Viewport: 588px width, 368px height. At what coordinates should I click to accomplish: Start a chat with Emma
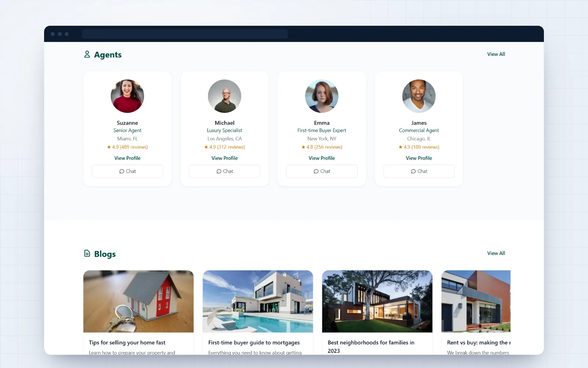322,171
